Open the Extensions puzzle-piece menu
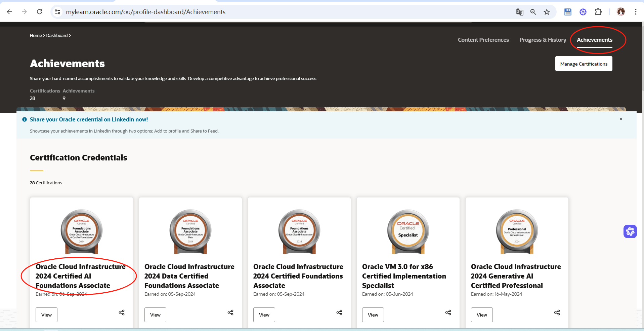The width and height of the screenshot is (644, 331). 598,12
